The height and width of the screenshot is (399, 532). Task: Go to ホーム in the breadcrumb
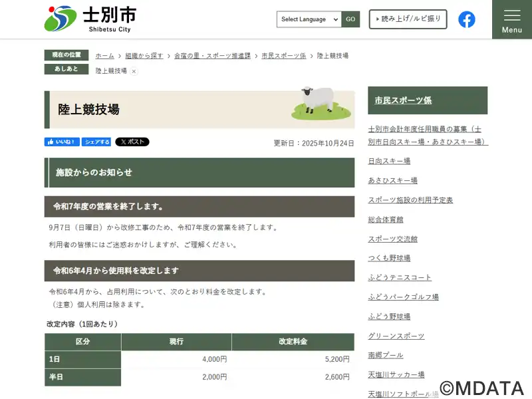tap(104, 56)
